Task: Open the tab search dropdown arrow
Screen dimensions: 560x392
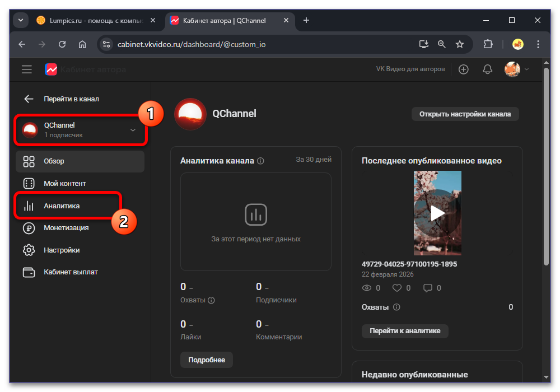Action: pos(21,20)
